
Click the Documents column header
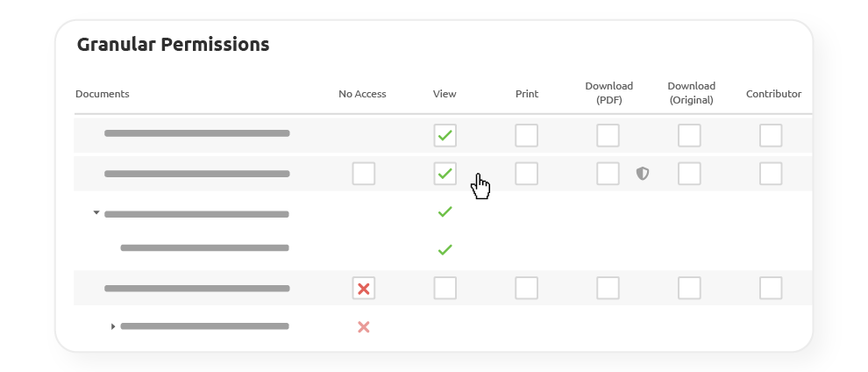click(x=103, y=94)
